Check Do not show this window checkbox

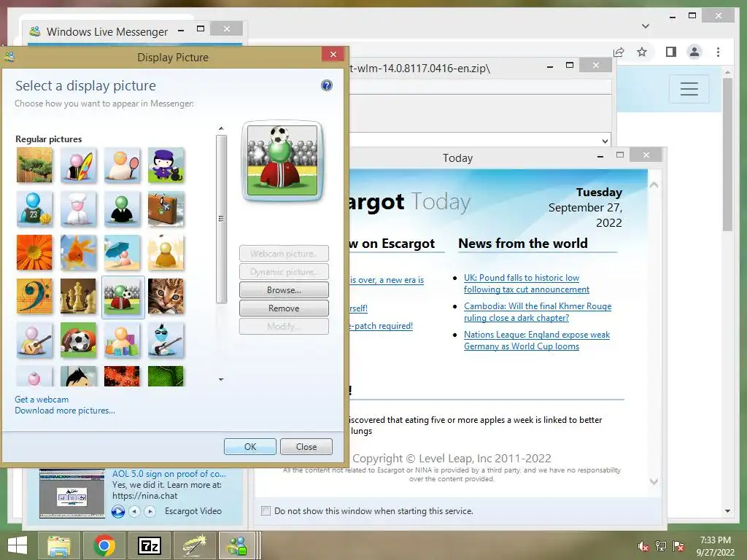(x=266, y=511)
